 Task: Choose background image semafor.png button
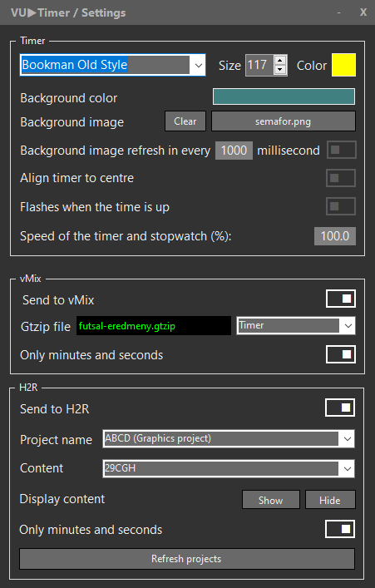click(284, 121)
